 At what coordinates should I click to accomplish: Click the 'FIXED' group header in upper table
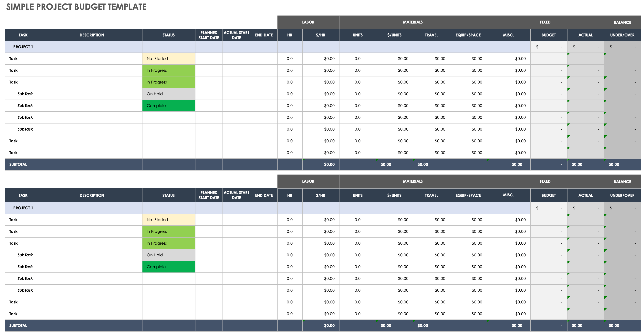[x=545, y=22]
